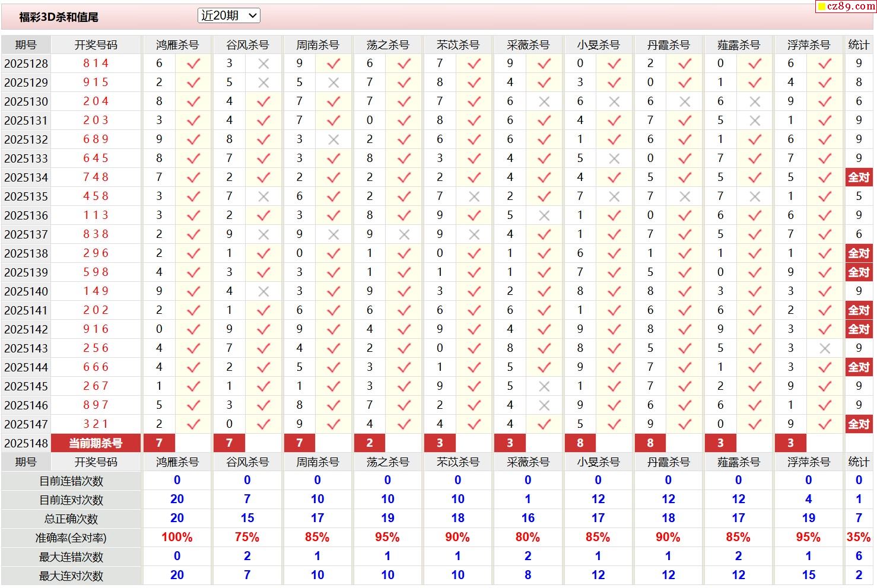This screenshot has height=588, width=877.
Task: Click the gray X mark for 采薇杀号 in row 2025146
Action: point(544,405)
